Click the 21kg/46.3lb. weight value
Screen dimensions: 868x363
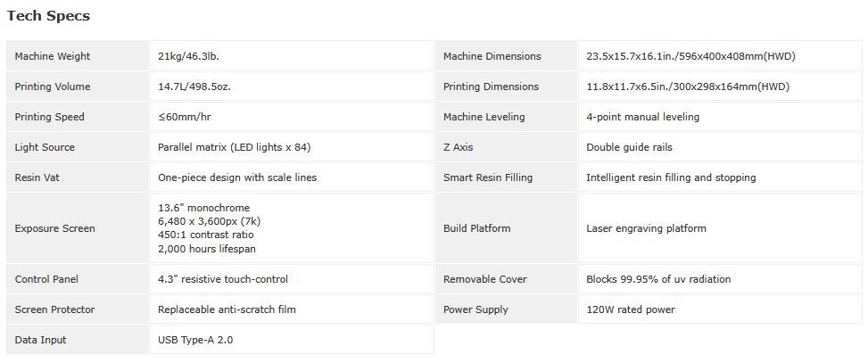pos(188,56)
